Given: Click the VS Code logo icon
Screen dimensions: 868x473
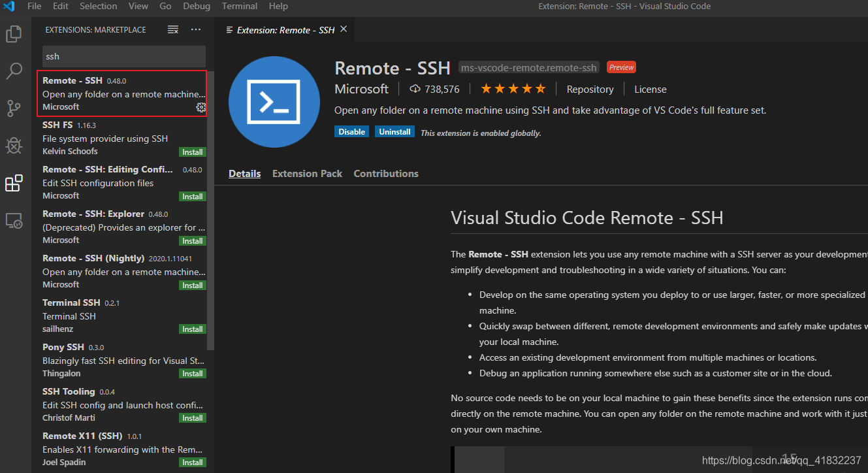Looking at the screenshot, I should pos(9,7).
